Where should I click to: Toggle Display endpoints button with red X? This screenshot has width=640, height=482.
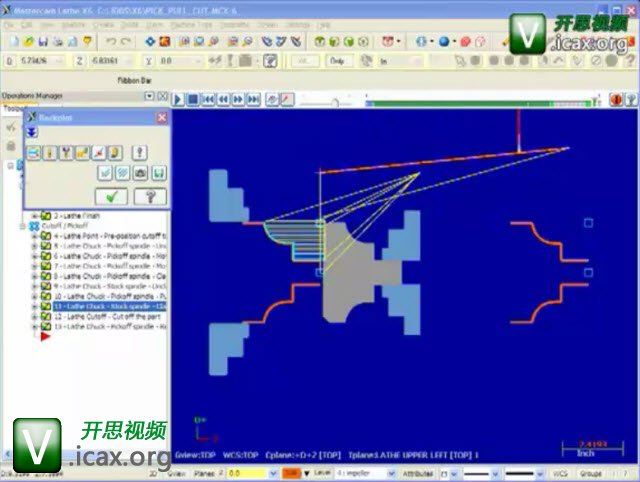(x=98, y=153)
